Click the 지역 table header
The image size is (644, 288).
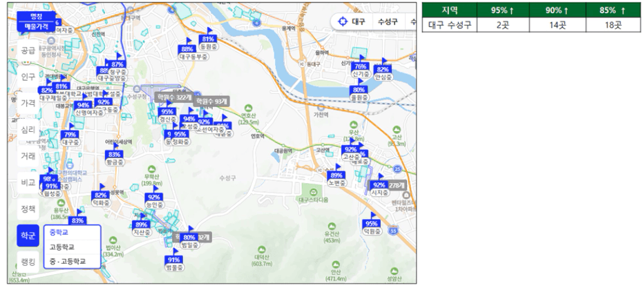pos(450,10)
